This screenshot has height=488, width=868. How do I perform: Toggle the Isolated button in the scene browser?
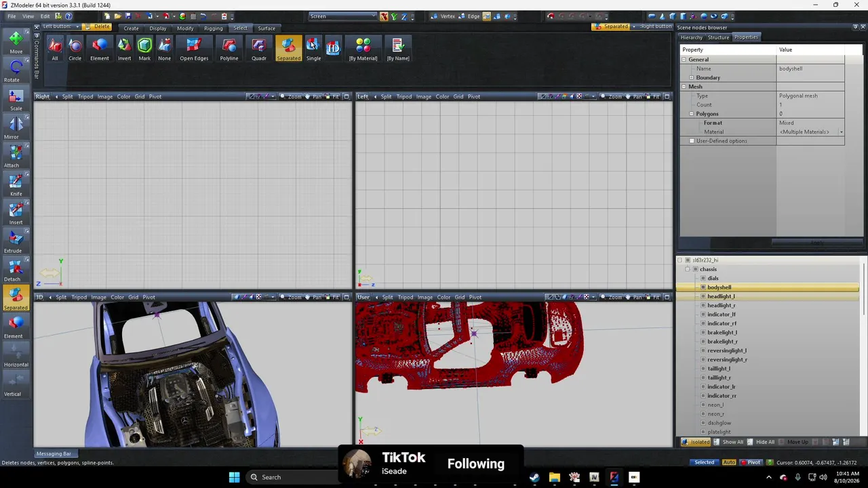point(696,442)
